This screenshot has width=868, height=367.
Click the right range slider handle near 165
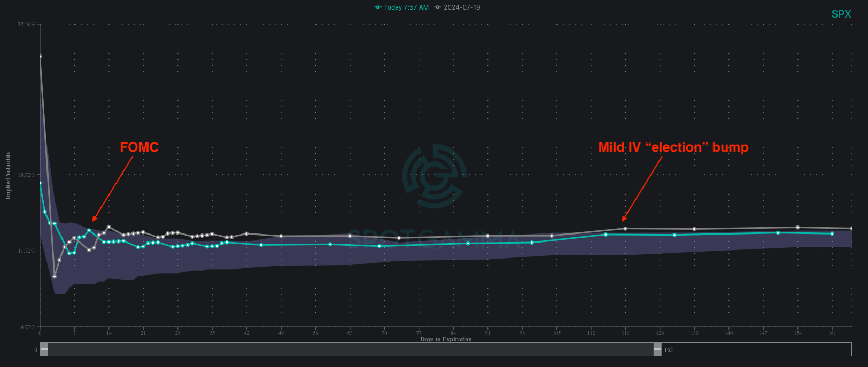tap(657, 349)
